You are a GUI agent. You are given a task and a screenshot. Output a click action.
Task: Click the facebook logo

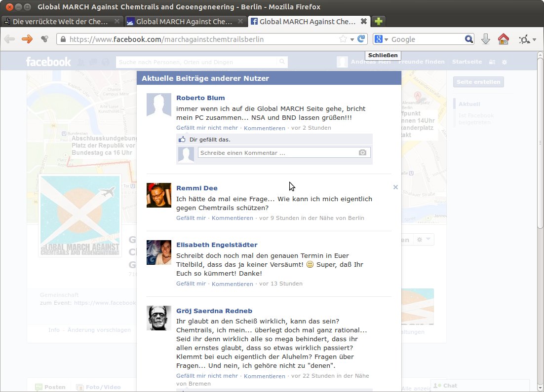[48, 62]
